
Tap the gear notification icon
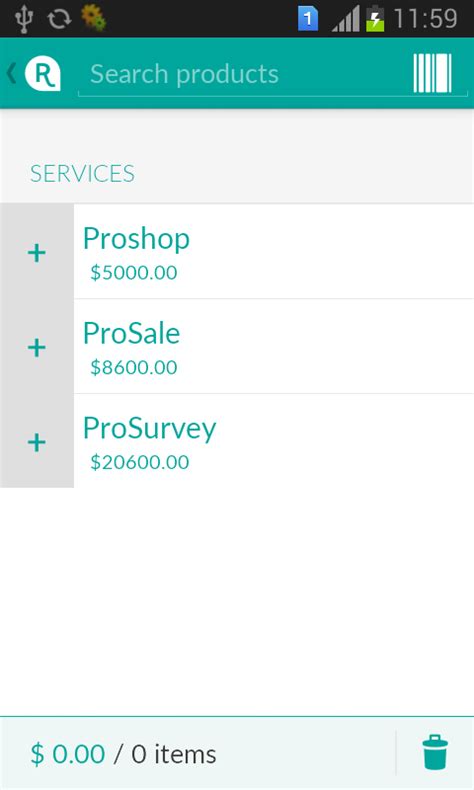tap(94, 17)
